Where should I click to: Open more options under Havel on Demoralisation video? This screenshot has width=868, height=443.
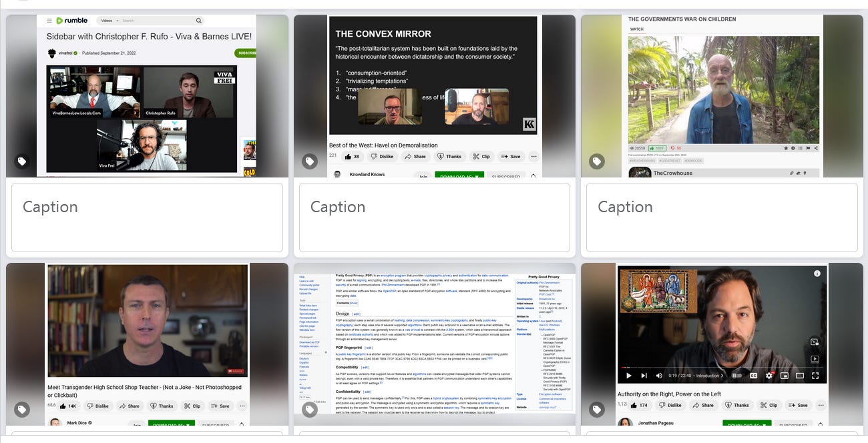pyautogui.click(x=533, y=156)
